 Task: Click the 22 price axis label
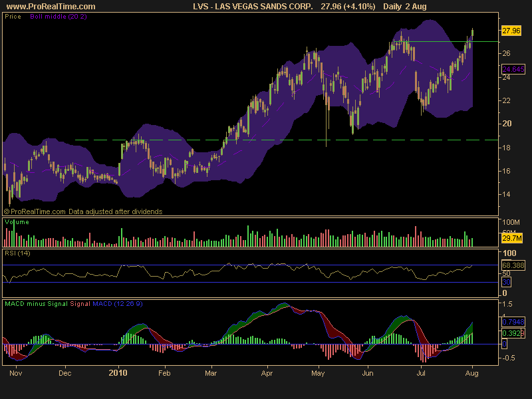click(507, 101)
